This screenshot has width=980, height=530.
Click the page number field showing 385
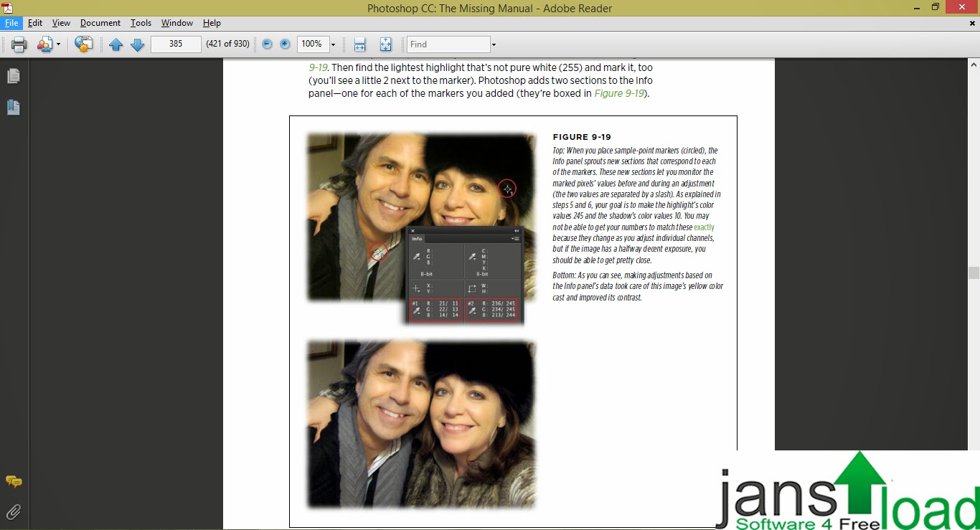click(x=176, y=44)
